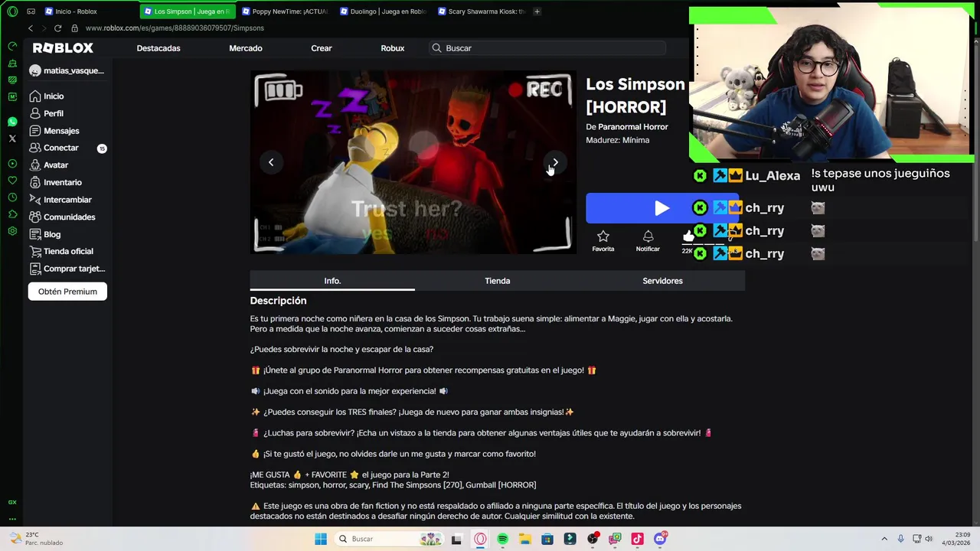Image resolution: width=980 pixels, height=551 pixels.
Task: Click the blue Play button for the game
Action: click(x=661, y=208)
